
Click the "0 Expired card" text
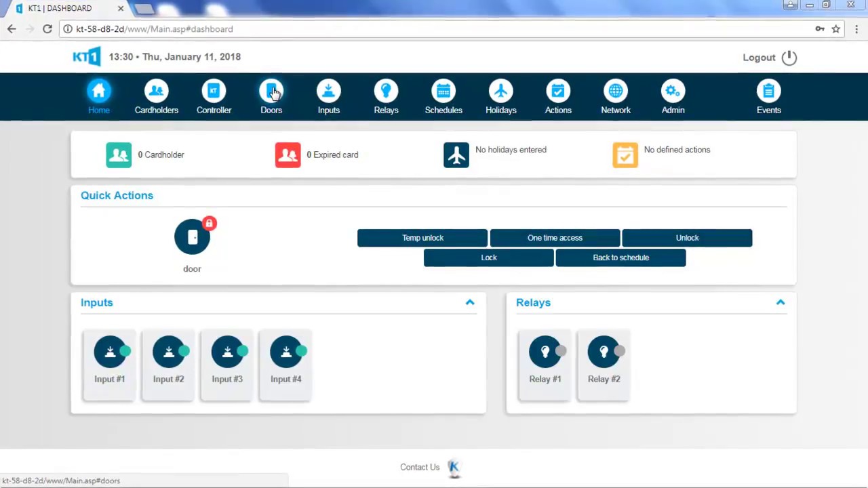[332, 155]
